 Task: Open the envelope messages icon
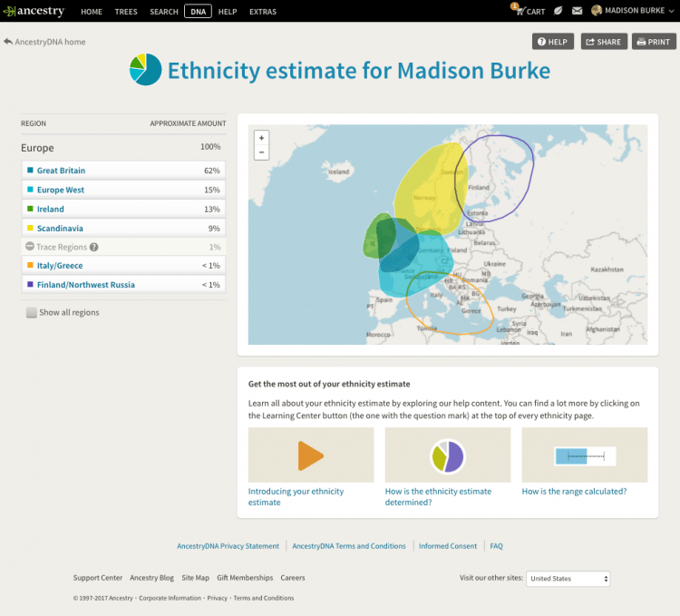[x=577, y=10]
